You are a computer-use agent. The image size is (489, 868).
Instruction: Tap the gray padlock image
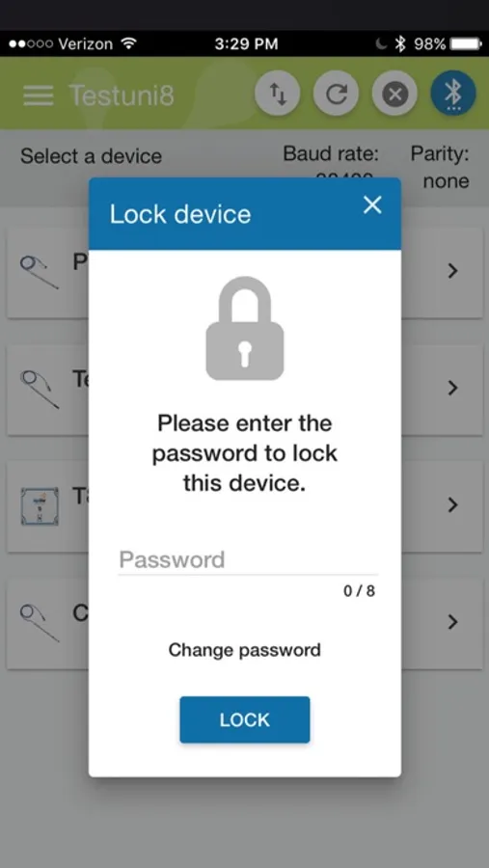click(245, 328)
